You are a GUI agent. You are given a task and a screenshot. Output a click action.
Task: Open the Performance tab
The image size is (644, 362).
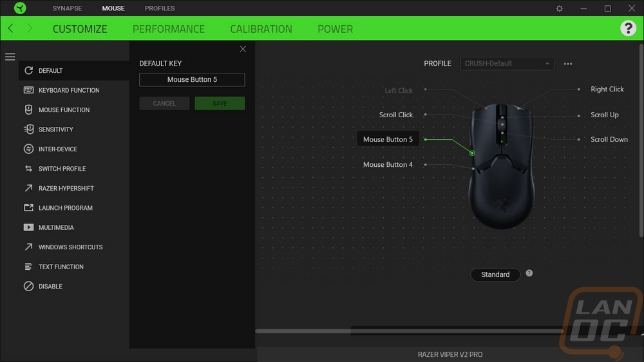(x=168, y=29)
